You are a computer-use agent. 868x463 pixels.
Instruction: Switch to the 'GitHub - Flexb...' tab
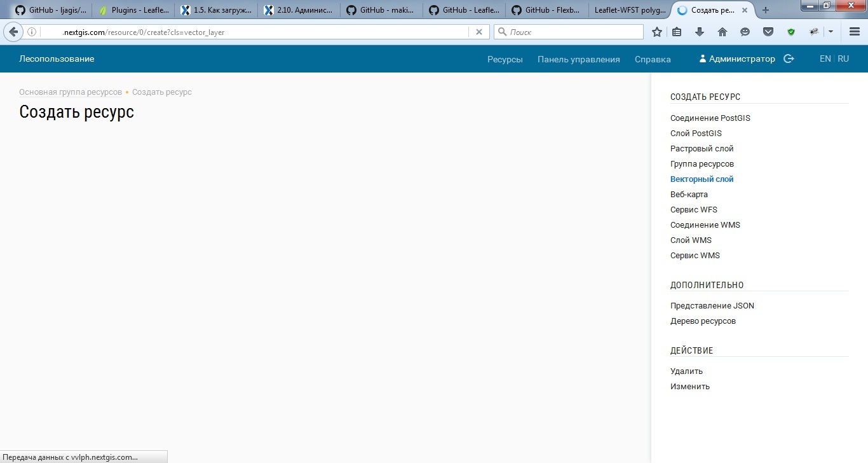pyautogui.click(x=546, y=10)
